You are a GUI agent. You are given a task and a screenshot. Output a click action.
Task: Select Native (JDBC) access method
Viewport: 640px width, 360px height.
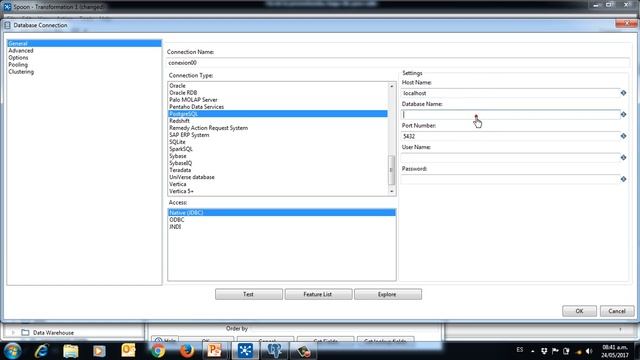pos(282,213)
